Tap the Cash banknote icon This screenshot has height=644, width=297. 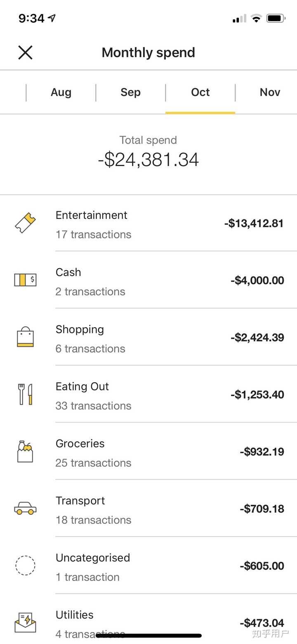pos(25,280)
